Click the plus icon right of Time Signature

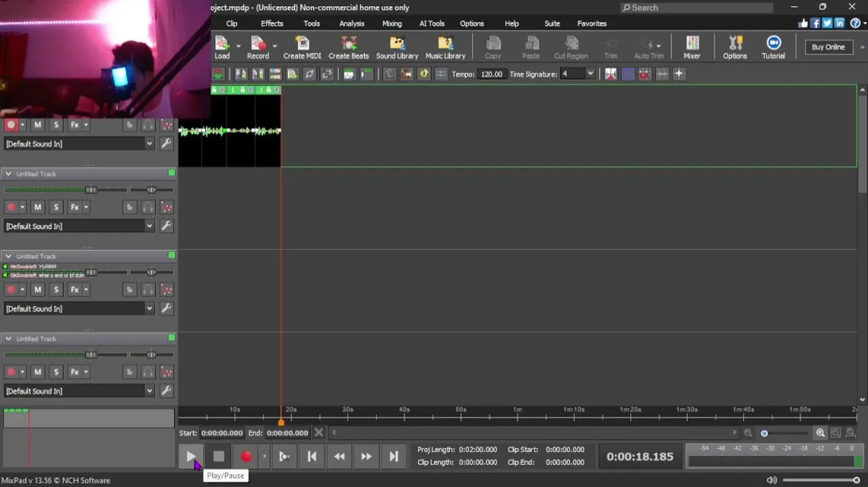click(679, 74)
